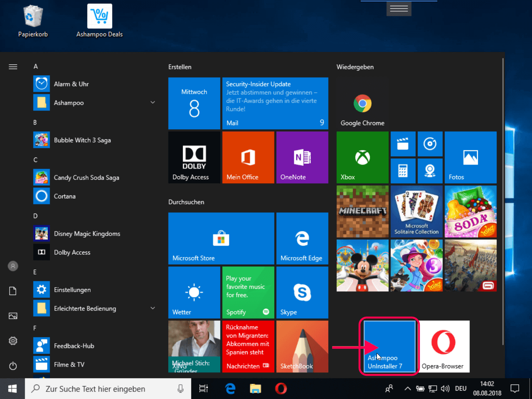Open the user account icon in Start rail

[x=13, y=266]
